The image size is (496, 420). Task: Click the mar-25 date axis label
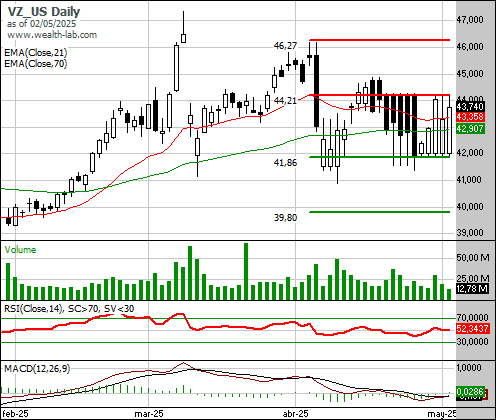[x=149, y=414]
